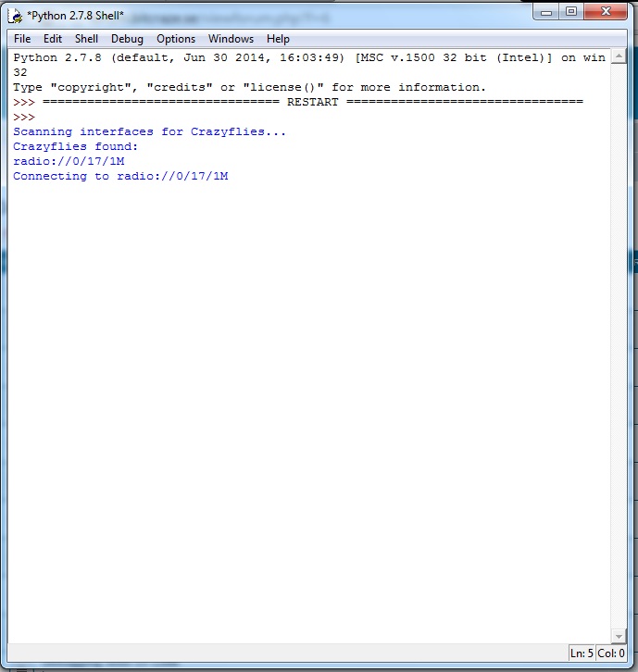Open the File menu
638x672 pixels.
22,39
